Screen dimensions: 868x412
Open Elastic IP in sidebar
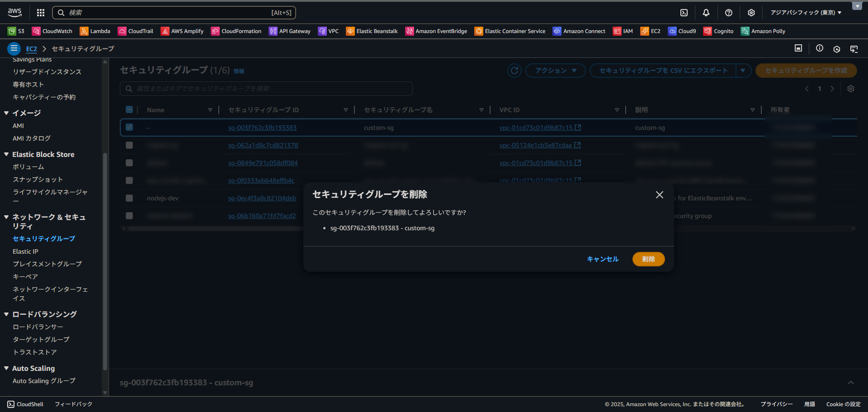click(x=25, y=251)
